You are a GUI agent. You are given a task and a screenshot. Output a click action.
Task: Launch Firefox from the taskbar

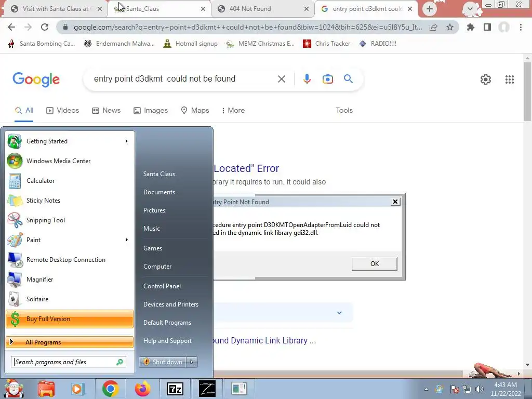(x=143, y=389)
